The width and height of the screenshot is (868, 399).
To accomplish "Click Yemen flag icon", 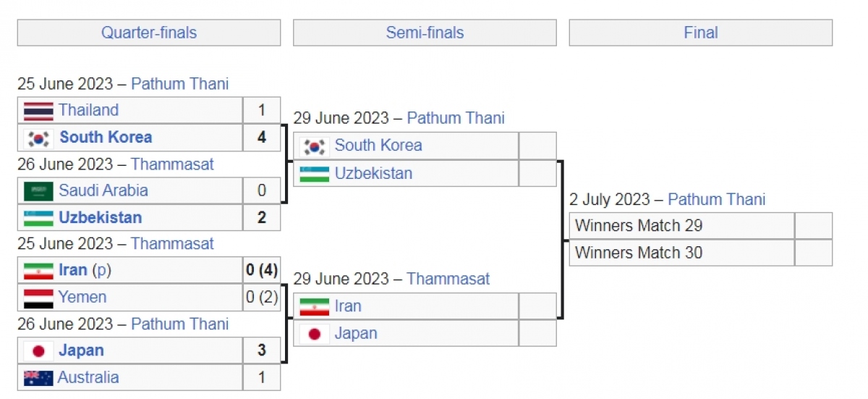I will (x=38, y=298).
